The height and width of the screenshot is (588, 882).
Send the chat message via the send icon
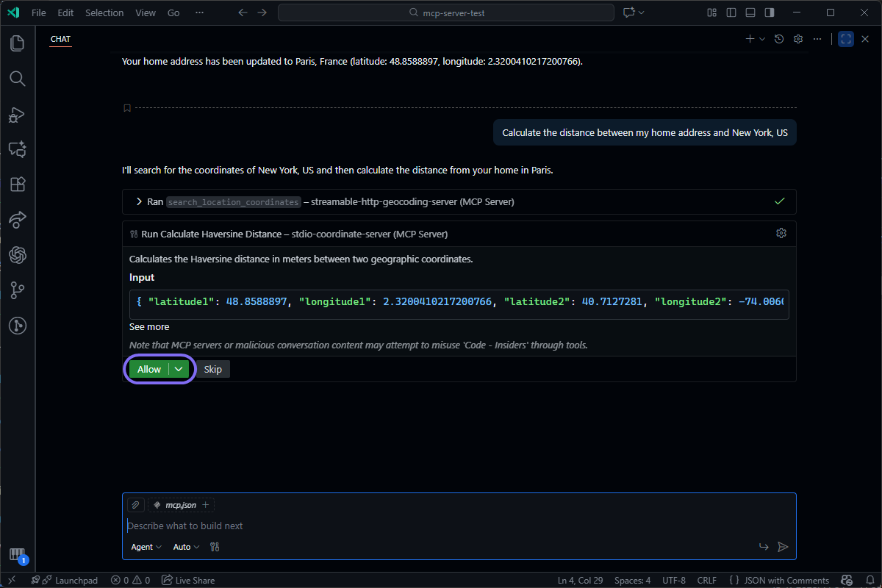point(783,546)
